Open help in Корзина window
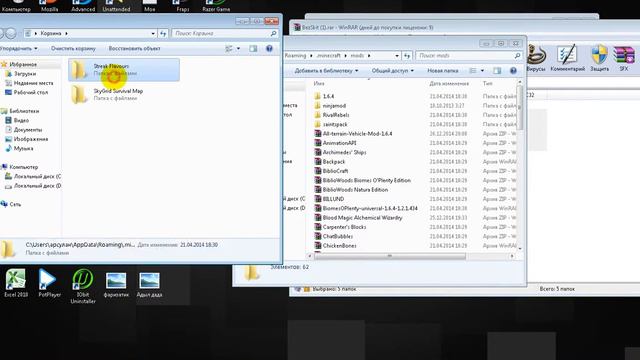The image size is (640, 360). tap(269, 49)
